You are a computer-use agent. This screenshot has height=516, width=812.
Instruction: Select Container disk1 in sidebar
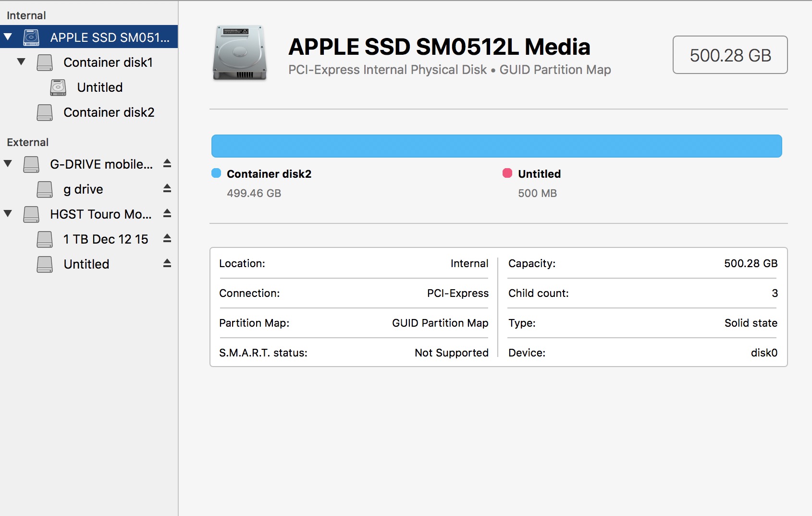[x=89, y=62]
